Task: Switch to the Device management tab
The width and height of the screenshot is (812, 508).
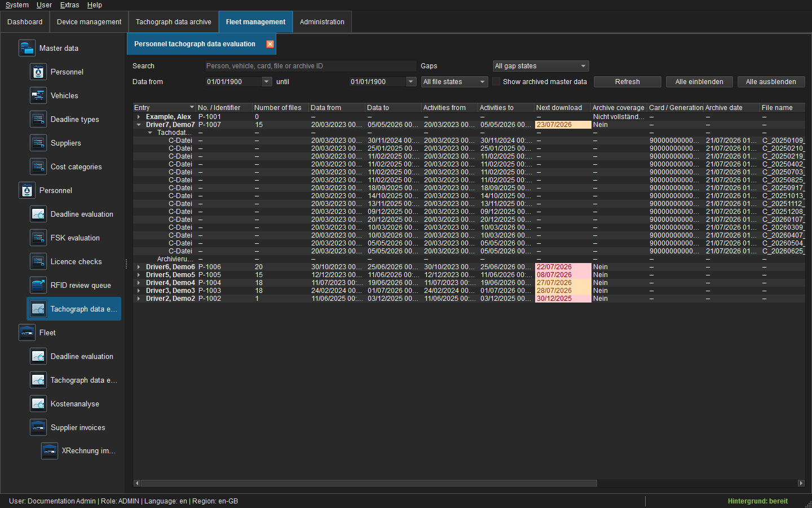Action: (x=89, y=22)
